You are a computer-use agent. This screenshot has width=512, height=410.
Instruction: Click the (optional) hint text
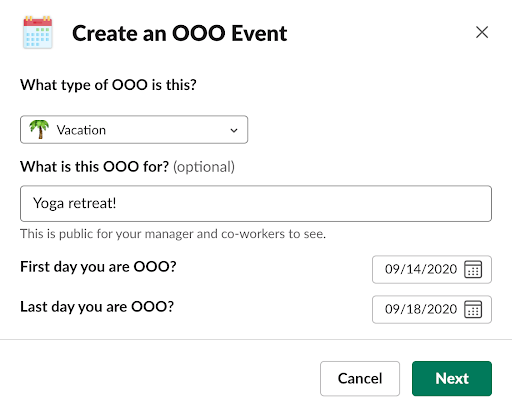click(204, 167)
